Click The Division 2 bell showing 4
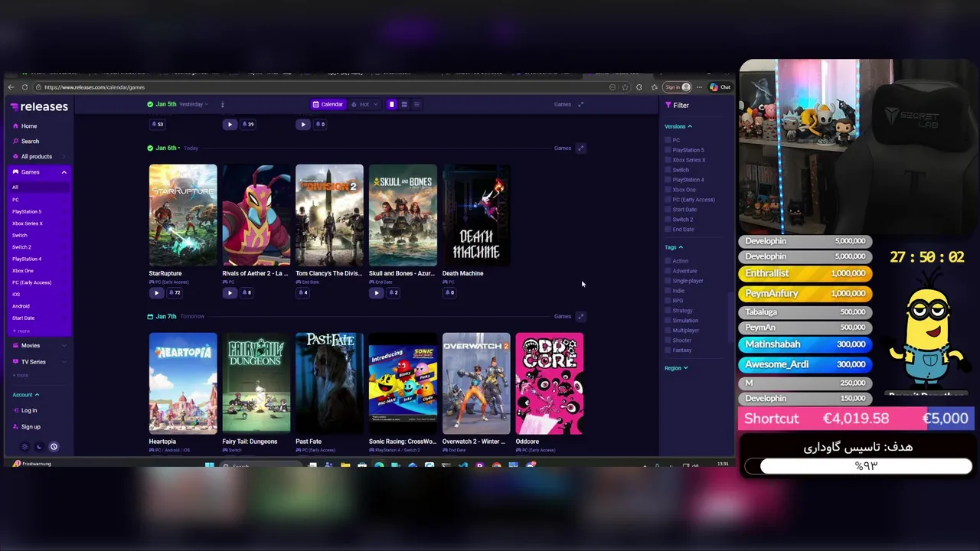 (x=303, y=292)
